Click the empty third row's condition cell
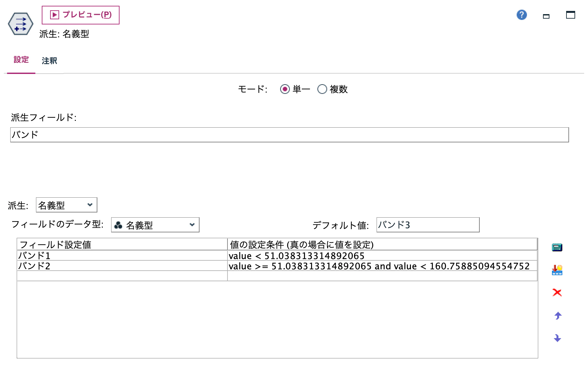The width and height of the screenshot is (588, 369). [x=382, y=276]
